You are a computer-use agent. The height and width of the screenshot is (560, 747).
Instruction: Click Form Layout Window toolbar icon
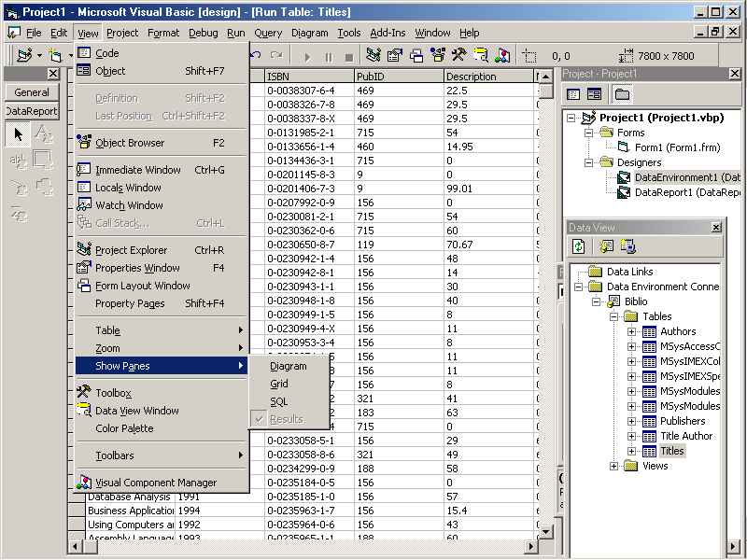416,56
